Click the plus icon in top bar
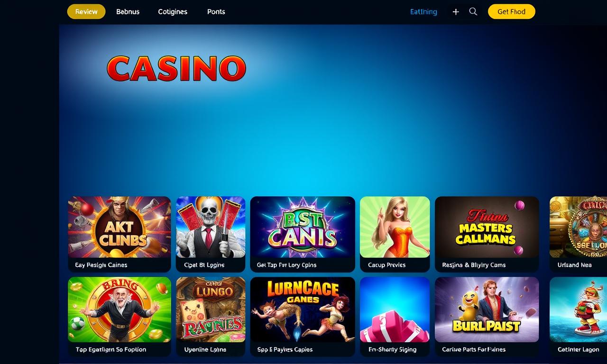Image resolution: width=607 pixels, height=364 pixels. point(456,12)
